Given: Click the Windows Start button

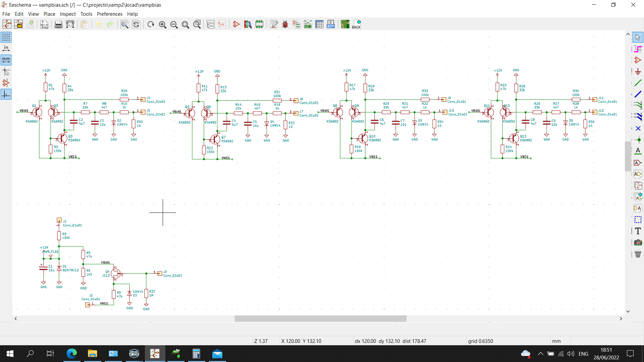Looking at the screenshot, I should point(10,354).
